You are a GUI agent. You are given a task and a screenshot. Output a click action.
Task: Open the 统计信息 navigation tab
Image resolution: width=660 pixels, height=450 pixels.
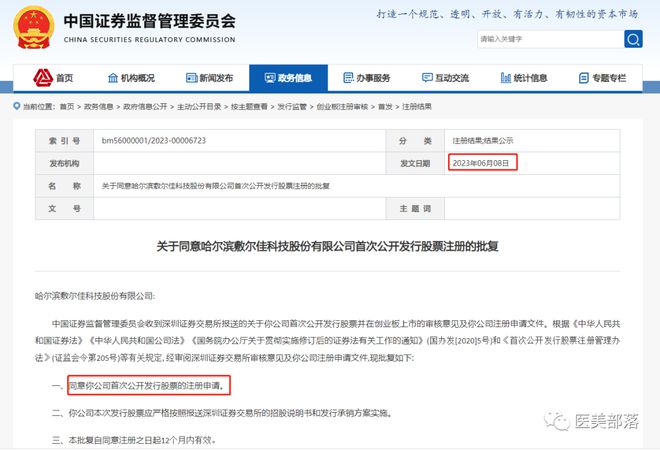point(524,78)
